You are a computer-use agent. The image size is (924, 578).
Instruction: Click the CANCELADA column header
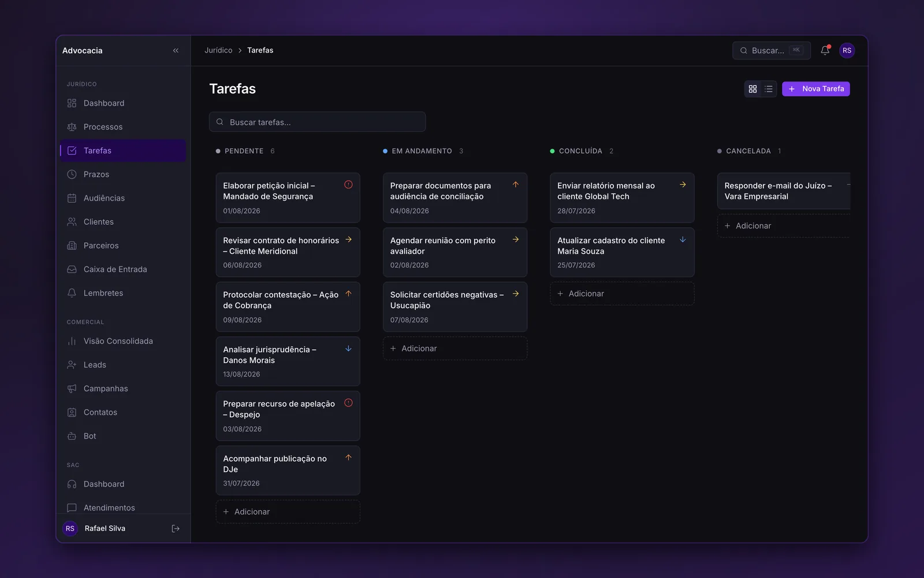pyautogui.click(x=748, y=151)
